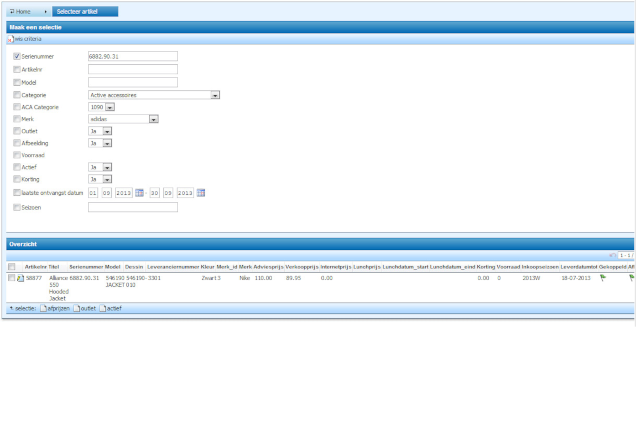Click the Home breadcrumb icon
Viewport: 636px width, 424px height.
[x=12, y=11]
